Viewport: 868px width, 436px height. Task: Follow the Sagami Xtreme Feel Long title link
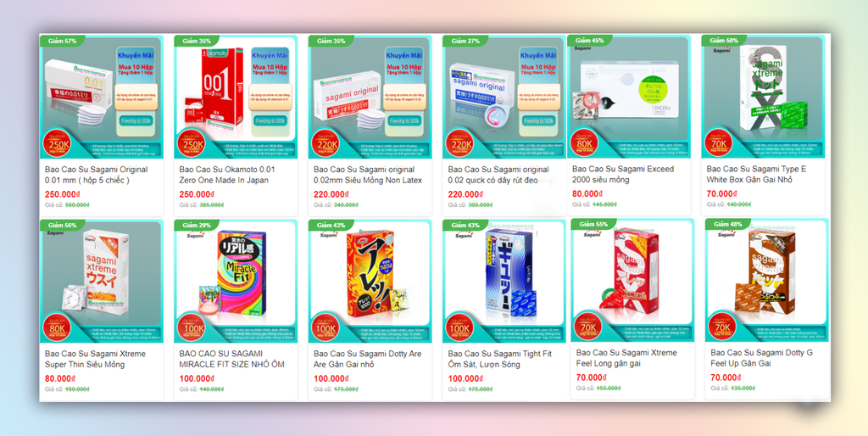point(626,358)
